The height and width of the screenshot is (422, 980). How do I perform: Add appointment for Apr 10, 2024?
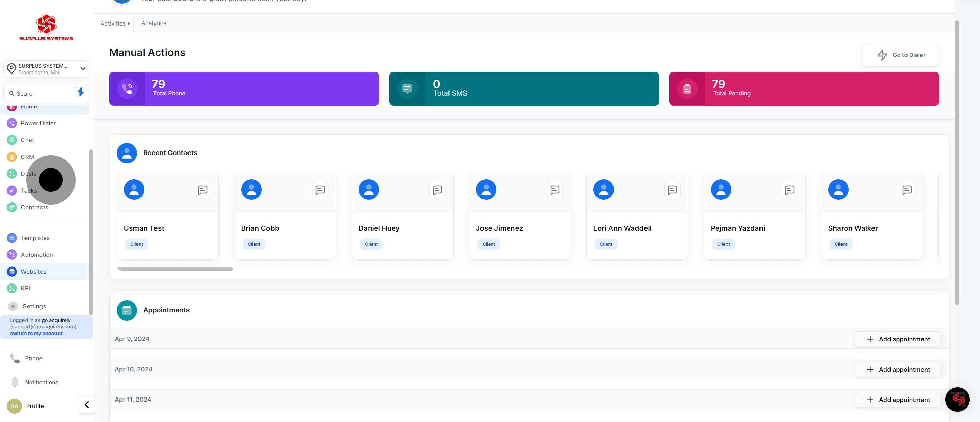point(898,370)
